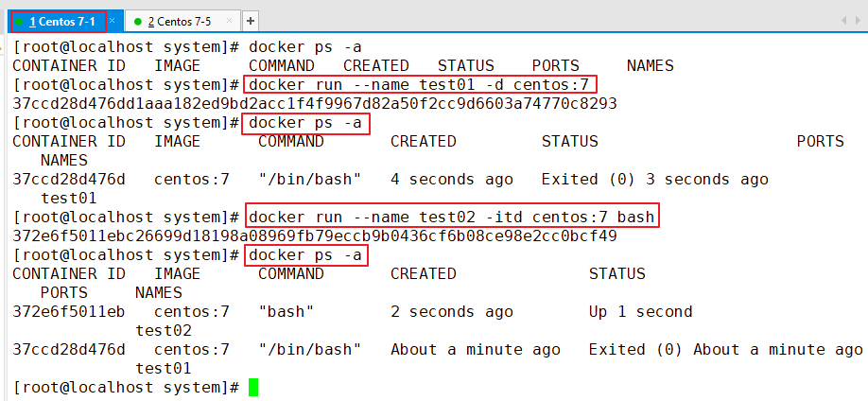Viewport: 868px width, 401px height.
Task: Click the long hash starting with 372e6f5011ebc
Action: tap(315, 236)
